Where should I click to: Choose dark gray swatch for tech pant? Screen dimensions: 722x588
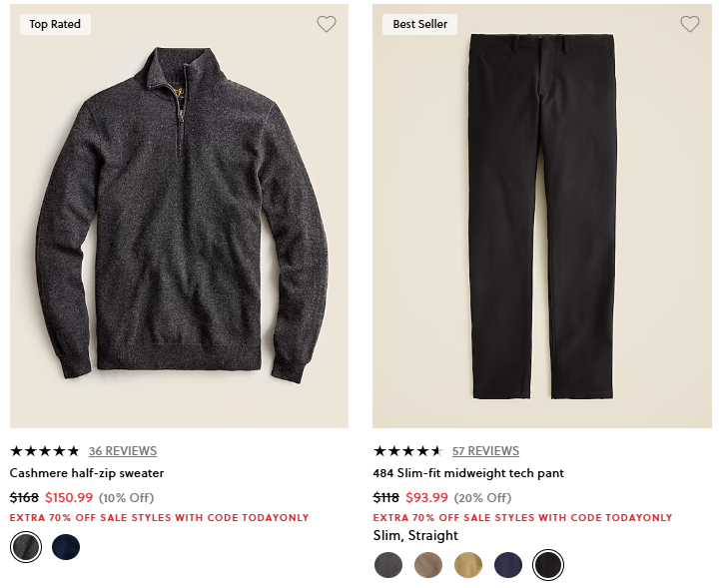388,565
